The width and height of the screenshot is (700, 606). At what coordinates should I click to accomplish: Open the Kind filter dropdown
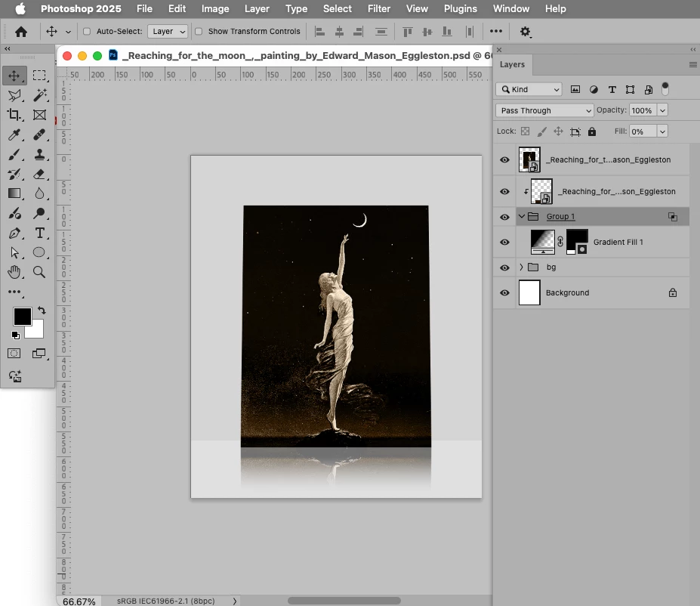[x=529, y=89]
